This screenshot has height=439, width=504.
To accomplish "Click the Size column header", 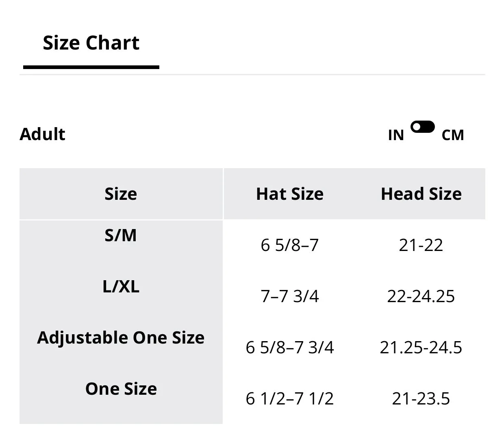I will tap(121, 194).
